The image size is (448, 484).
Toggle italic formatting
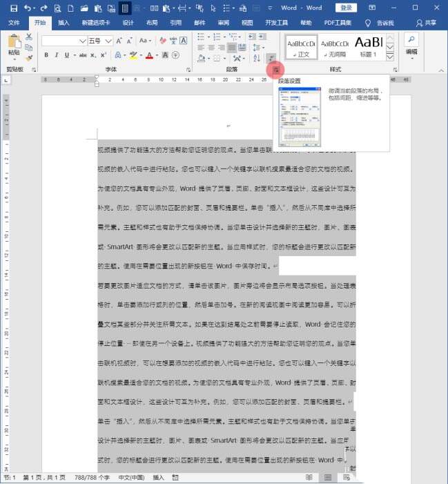coord(57,55)
